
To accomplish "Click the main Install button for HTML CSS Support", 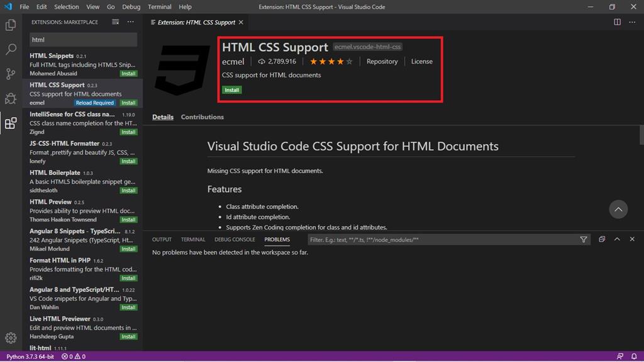I will coord(231,89).
